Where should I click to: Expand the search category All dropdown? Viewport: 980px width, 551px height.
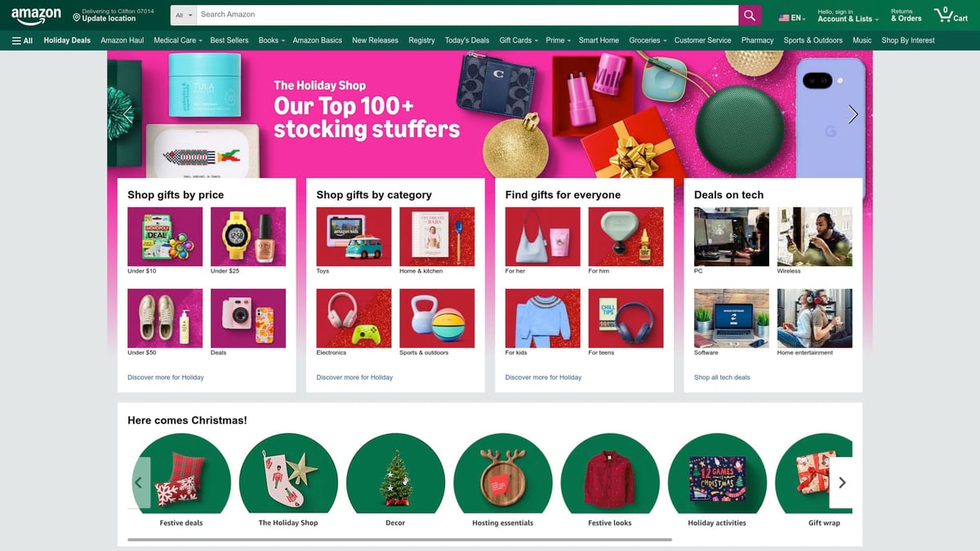(184, 15)
